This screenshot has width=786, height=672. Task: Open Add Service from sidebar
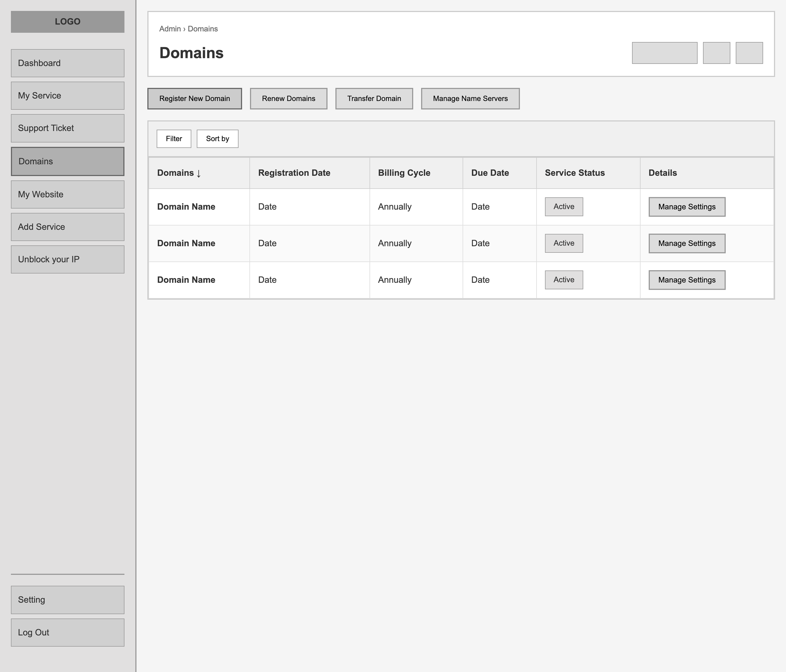68,227
